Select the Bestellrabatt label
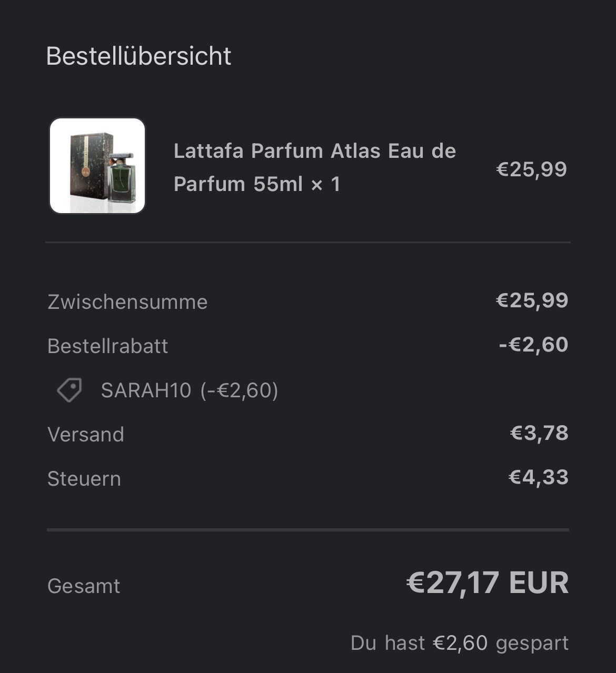The width and height of the screenshot is (616, 673). [x=107, y=346]
